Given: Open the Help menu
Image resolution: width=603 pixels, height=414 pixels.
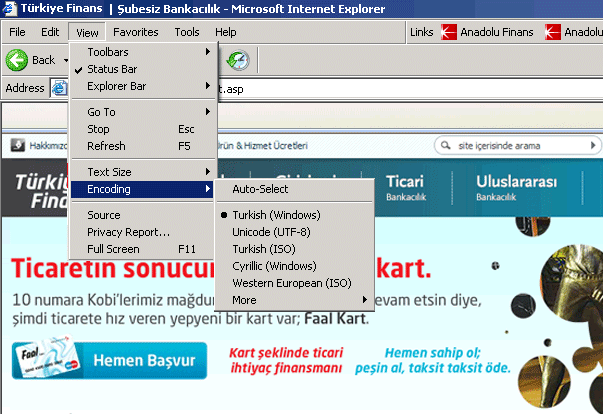Looking at the screenshot, I should pos(226,32).
